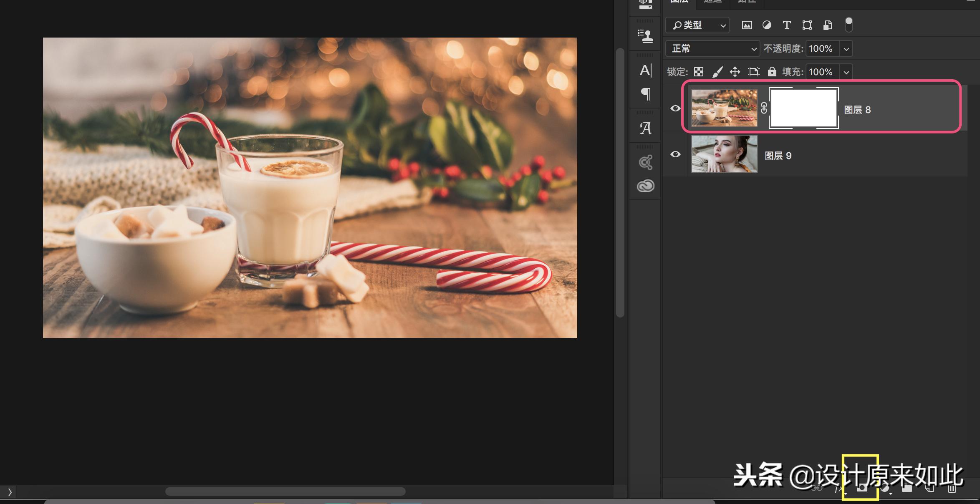
Task: Open the 正常 blend mode dropdown
Action: pos(712,49)
